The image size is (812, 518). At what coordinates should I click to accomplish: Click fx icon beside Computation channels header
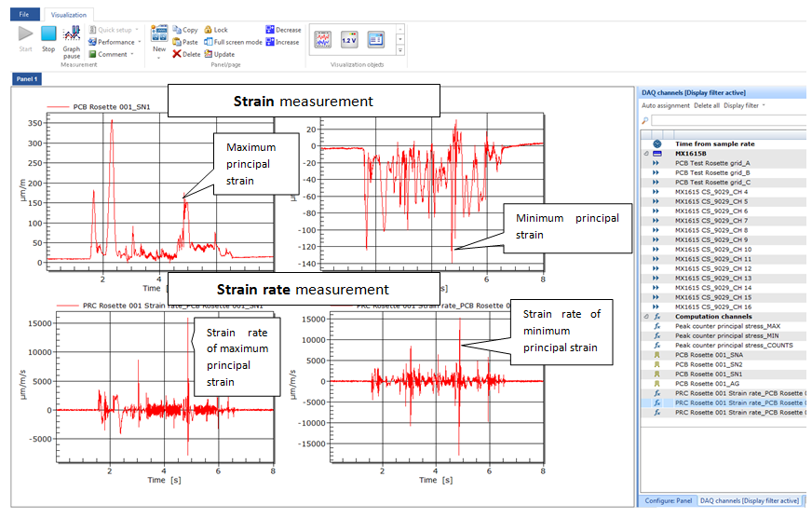(657, 317)
